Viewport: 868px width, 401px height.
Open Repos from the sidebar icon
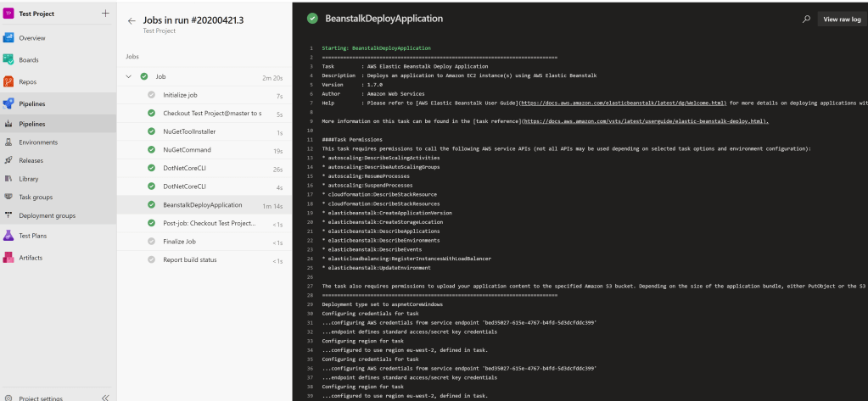[x=8, y=81]
